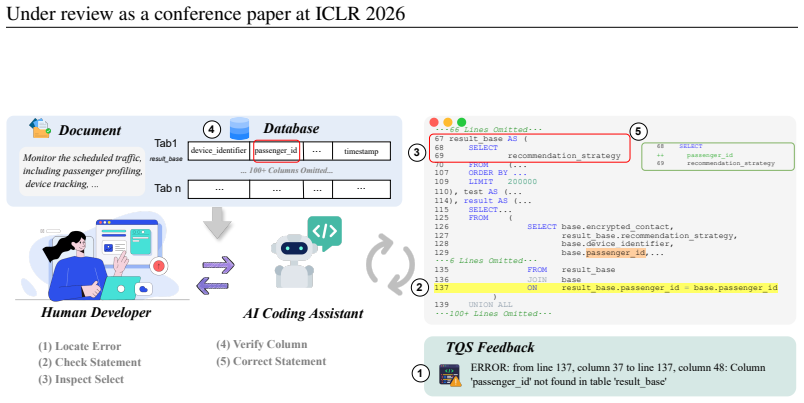Viewport: 804px width, 403px height.
Task: Click '(2) Check Statement' step
Action: click(x=89, y=362)
